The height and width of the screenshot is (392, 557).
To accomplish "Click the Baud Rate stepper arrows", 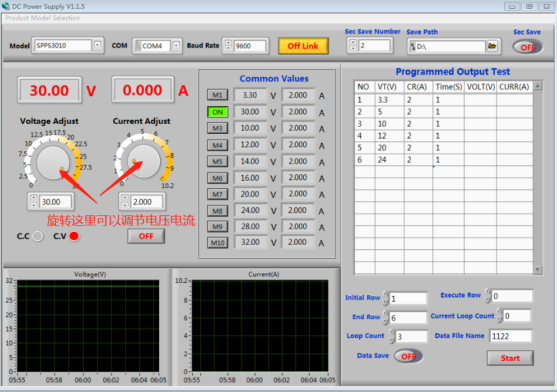I will (228, 45).
